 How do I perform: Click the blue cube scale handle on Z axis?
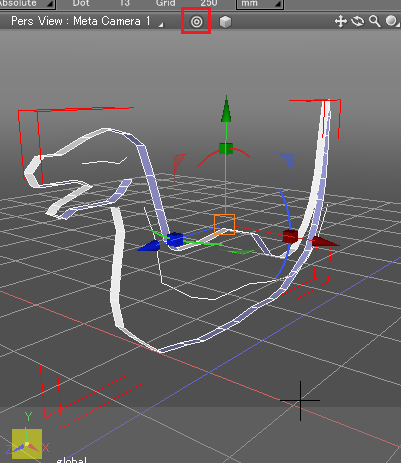(175, 239)
